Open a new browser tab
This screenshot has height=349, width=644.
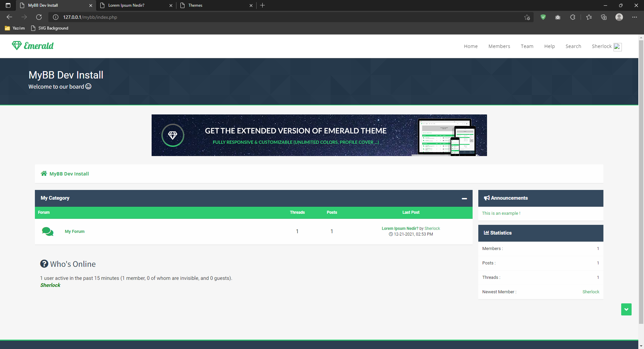(263, 5)
